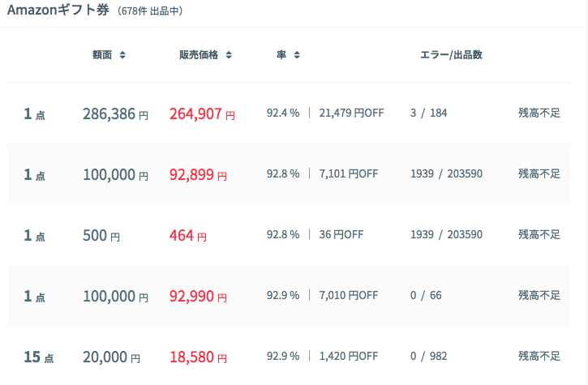Click the 額面 column header

coord(102,55)
